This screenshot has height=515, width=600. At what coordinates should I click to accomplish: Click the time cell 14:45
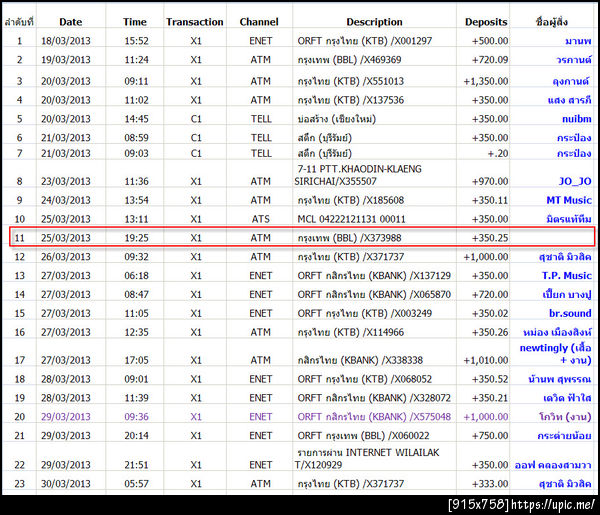click(136, 119)
